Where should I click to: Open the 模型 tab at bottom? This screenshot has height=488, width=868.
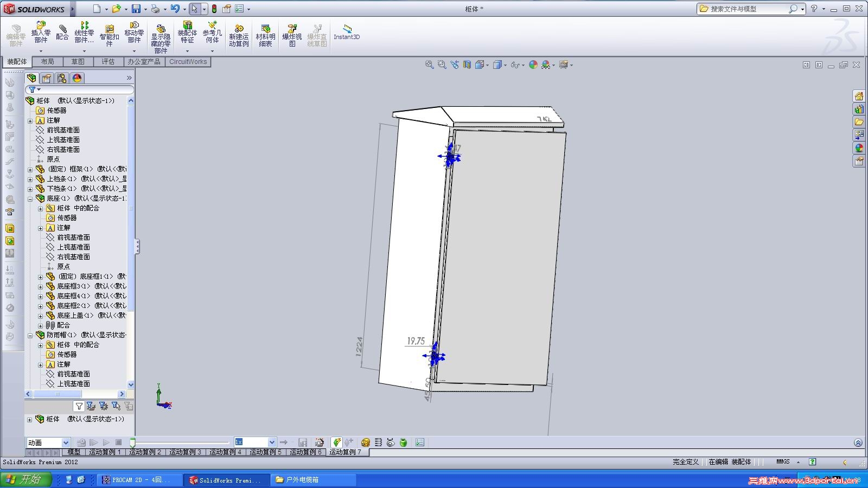74,452
